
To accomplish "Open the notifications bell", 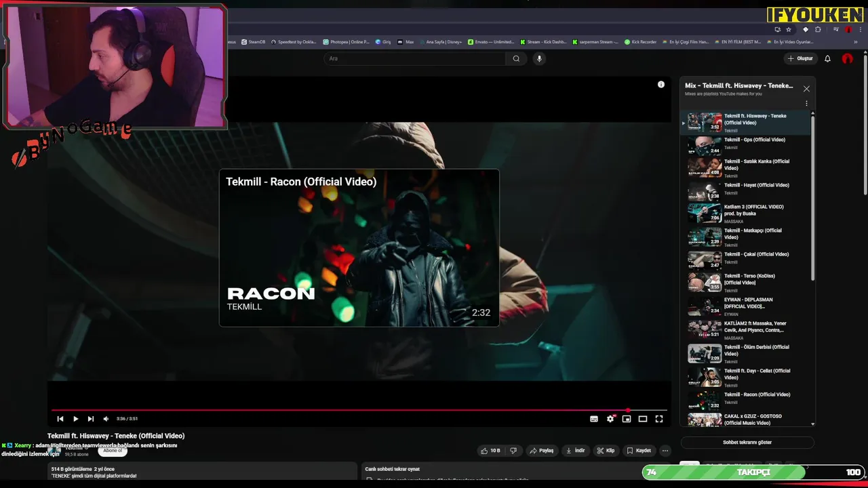I will (827, 59).
